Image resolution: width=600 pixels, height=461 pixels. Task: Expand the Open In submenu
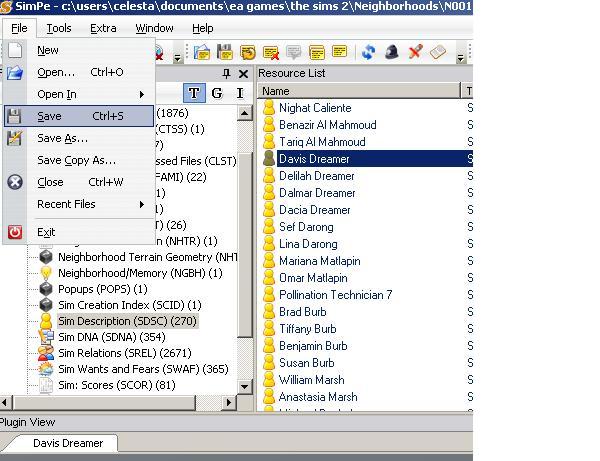(x=142, y=94)
